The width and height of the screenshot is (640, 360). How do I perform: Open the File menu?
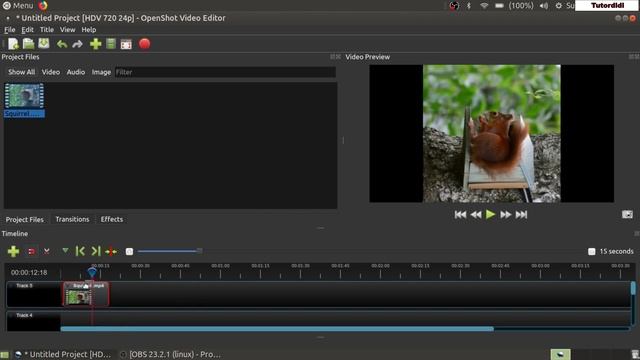9,30
